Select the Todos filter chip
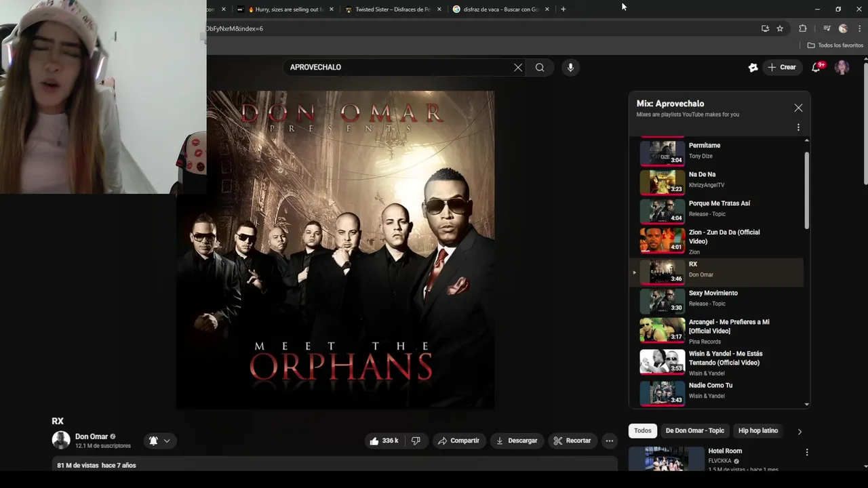This screenshot has height=488, width=868. (643, 430)
